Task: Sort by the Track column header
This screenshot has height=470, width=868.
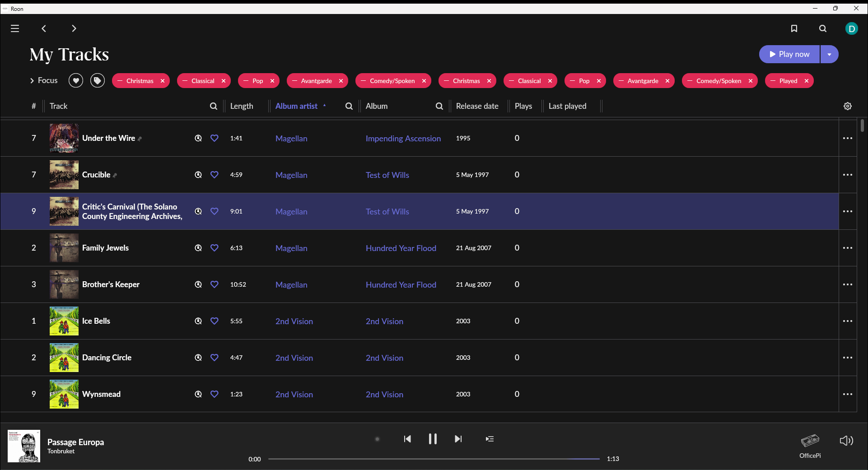Action: tap(58, 106)
